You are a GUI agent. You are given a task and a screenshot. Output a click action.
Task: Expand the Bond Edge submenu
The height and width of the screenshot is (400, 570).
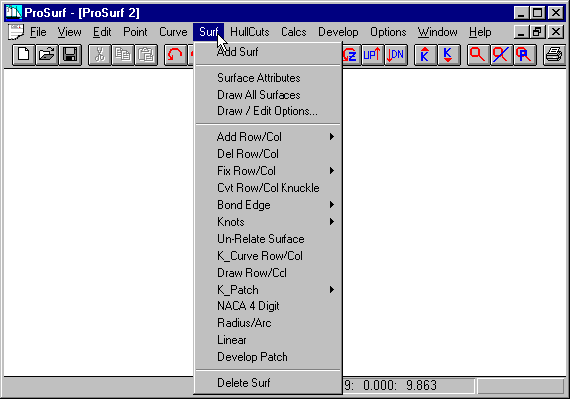click(268, 205)
